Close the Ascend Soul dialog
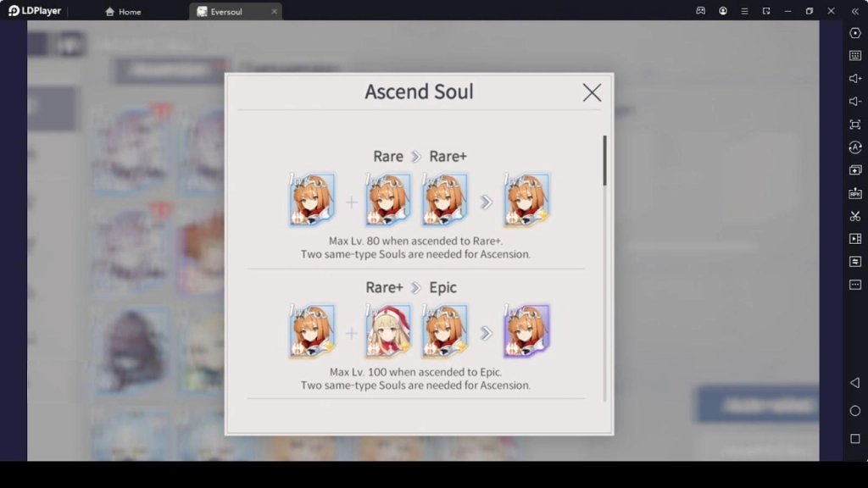Screen dimensions: 868x488 point(592,92)
